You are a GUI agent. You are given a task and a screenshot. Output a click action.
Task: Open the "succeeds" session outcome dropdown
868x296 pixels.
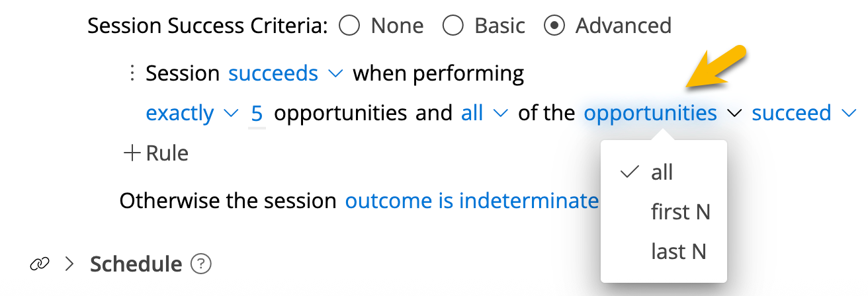[286, 73]
